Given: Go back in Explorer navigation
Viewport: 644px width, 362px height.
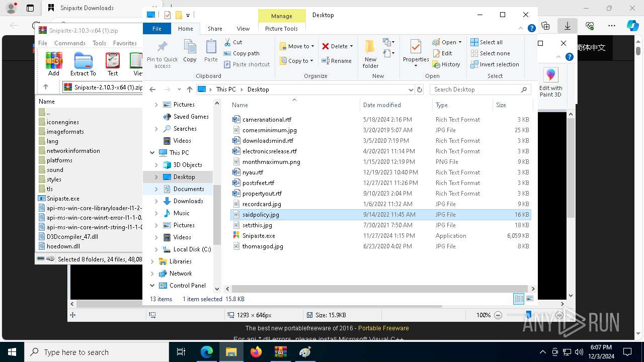Looking at the screenshot, I should tap(152, 89).
